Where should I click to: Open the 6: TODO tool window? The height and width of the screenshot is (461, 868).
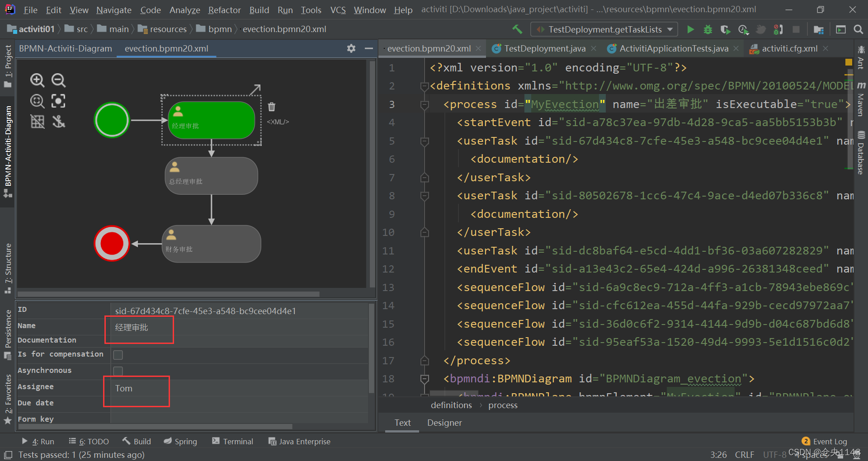tap(89, 442)
